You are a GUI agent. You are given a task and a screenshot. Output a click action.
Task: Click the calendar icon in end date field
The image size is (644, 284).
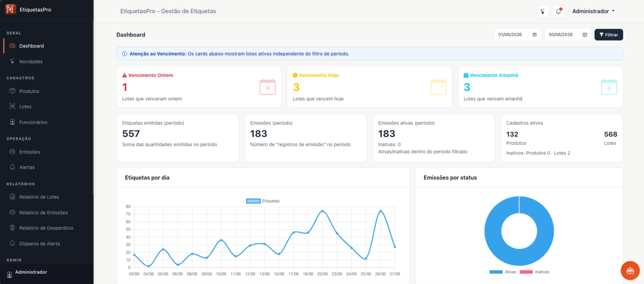pos(585,35)
